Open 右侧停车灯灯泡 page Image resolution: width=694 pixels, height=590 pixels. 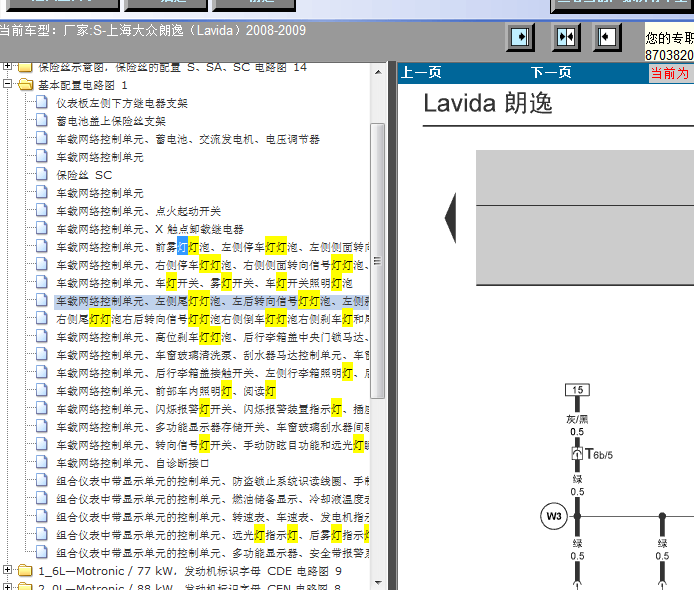point(212,265)
